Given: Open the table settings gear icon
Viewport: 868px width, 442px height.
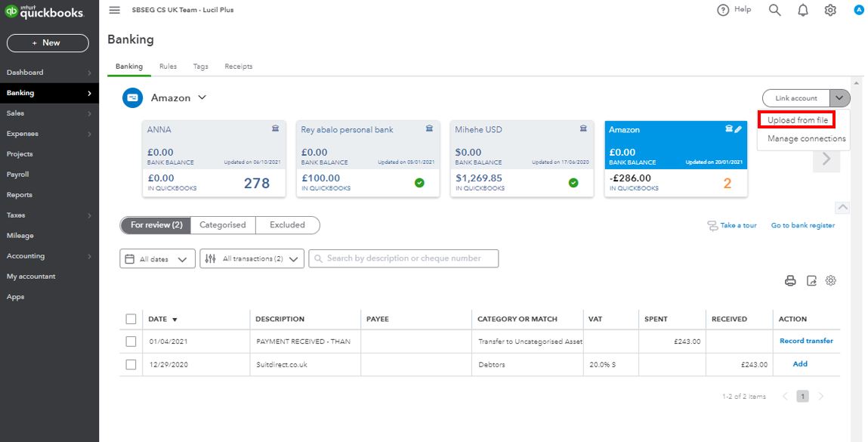Looking at the screenshot, I should point(831,280).
